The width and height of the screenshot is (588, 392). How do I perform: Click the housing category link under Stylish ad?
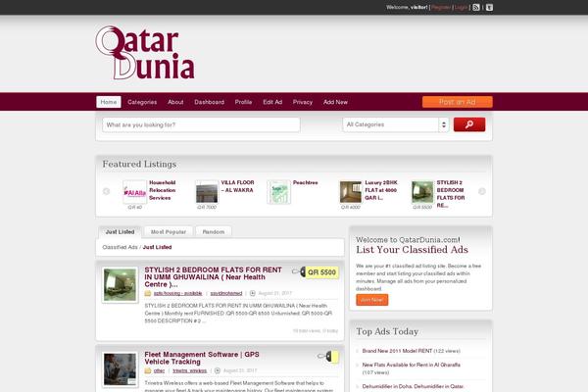(177, 293)
